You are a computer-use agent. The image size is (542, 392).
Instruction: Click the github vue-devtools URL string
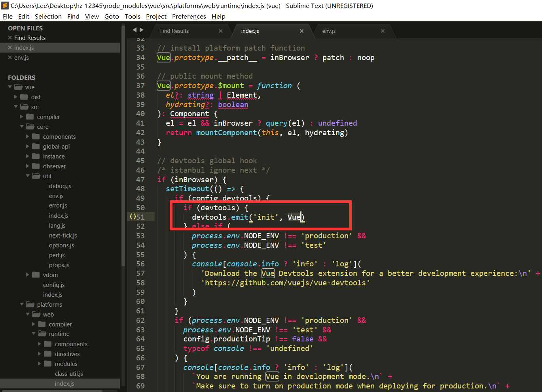(285, 283)
